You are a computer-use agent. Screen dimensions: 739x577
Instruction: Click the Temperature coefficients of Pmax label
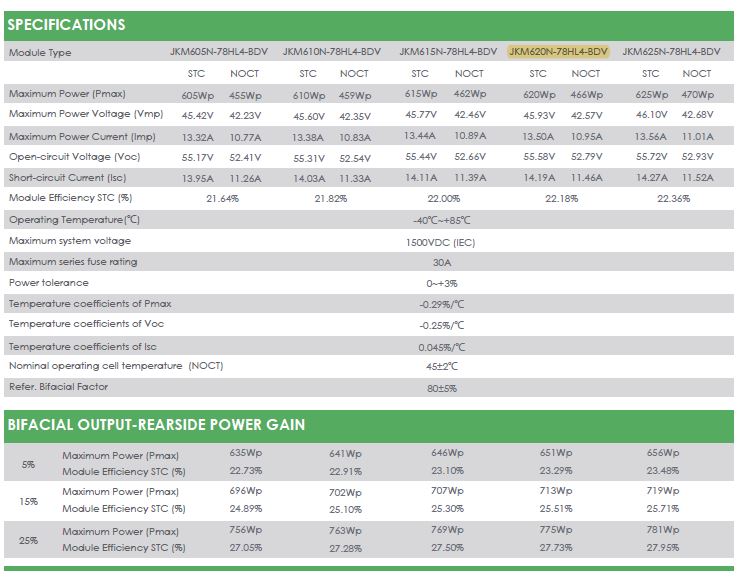pos(90,303)
